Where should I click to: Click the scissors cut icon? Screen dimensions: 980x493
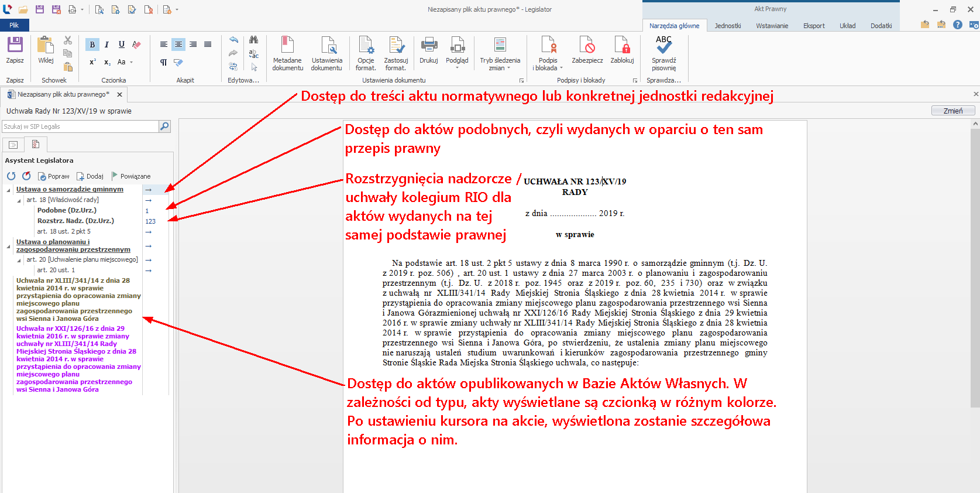click(68, 40)
